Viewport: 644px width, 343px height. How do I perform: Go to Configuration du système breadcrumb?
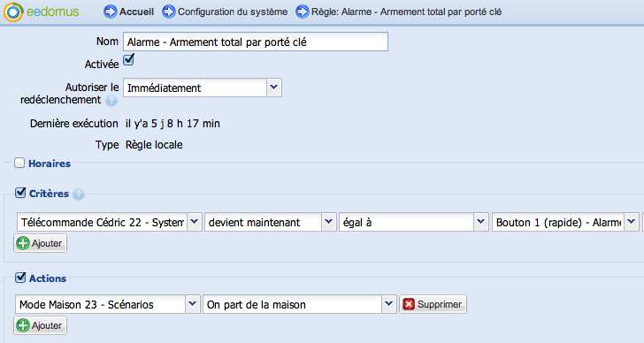click(x=233, y=11)
